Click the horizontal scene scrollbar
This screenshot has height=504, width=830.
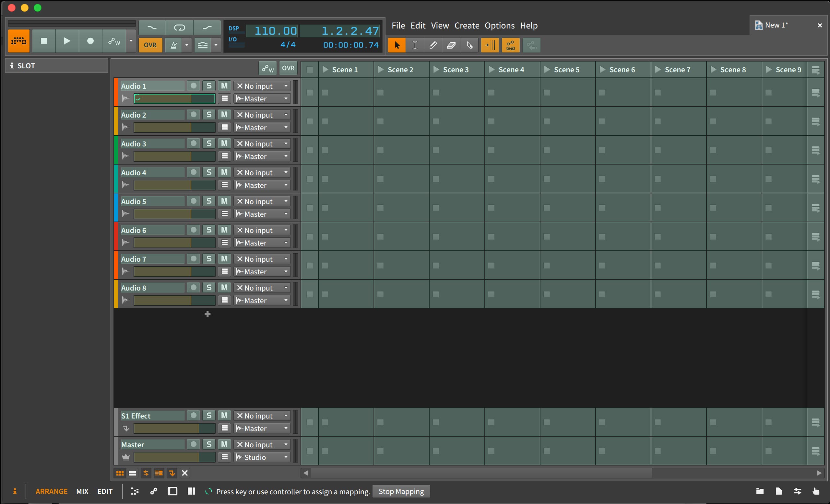click(x=481, y=473)
